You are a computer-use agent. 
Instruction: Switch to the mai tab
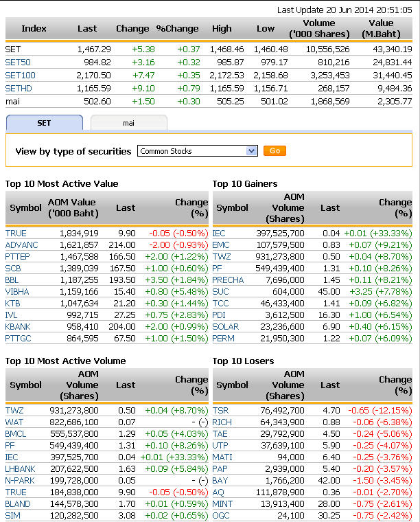click(x=128, y=123)
